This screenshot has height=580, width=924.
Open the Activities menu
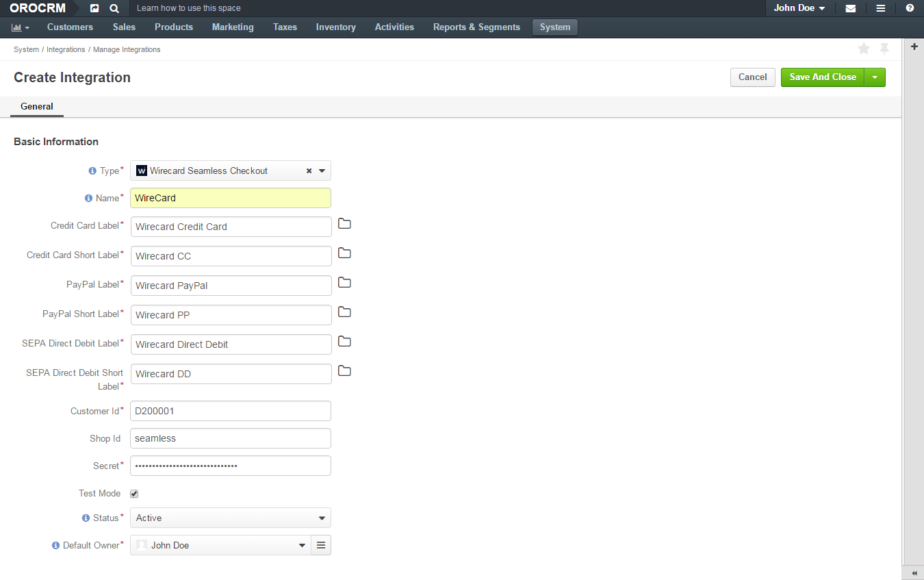(x=394, y=27)
